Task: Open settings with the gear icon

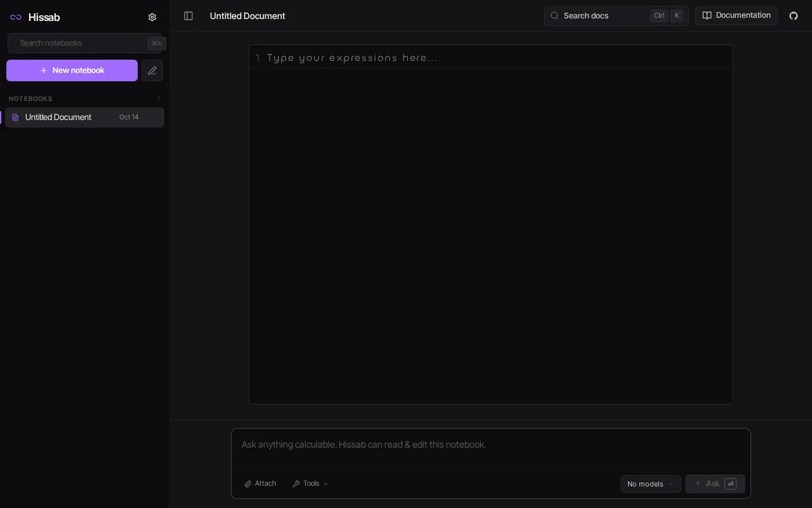Action: 152,17
